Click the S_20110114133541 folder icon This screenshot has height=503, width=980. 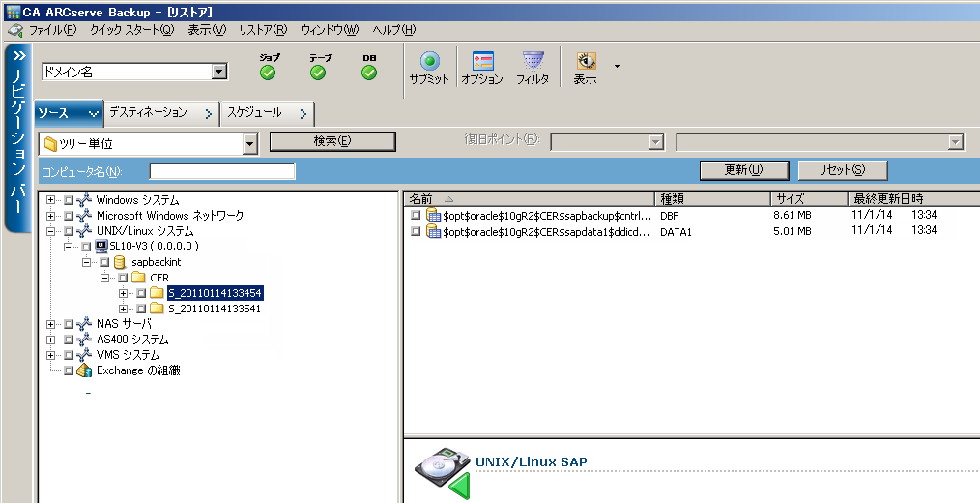click(x=157, y=309)
